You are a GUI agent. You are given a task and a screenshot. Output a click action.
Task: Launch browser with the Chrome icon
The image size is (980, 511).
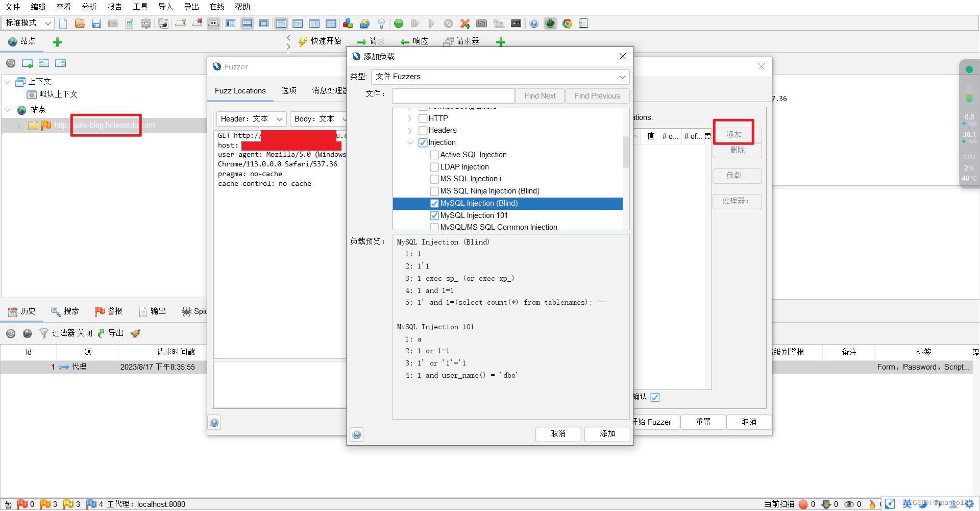(x=567, y=23)
